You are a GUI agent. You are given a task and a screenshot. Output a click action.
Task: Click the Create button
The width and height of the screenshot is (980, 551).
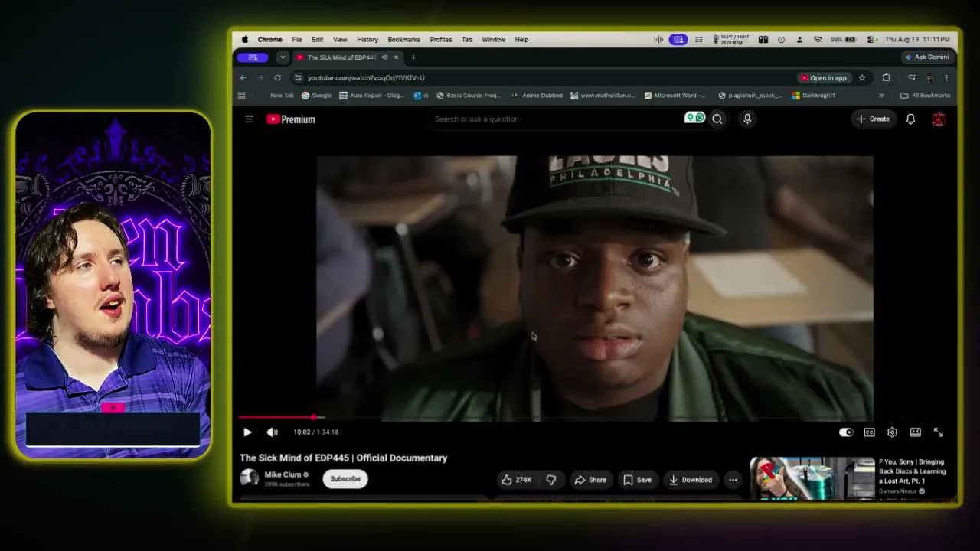point(873,119)
